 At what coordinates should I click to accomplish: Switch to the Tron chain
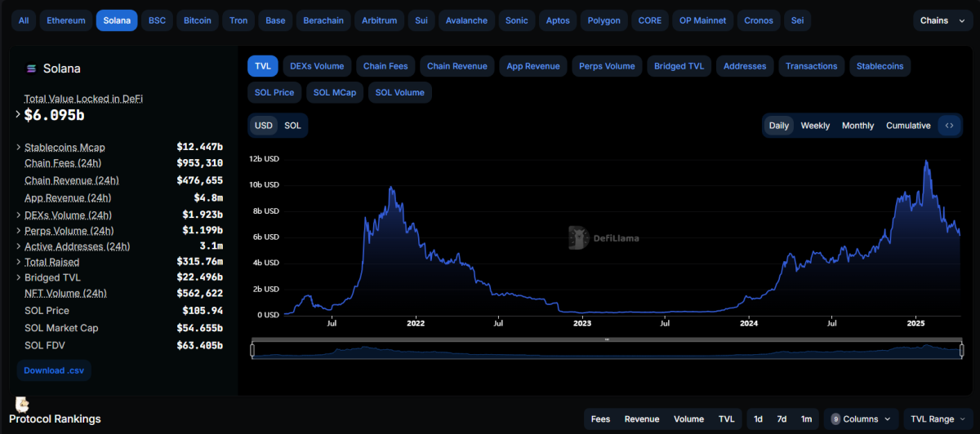point(238,20)
